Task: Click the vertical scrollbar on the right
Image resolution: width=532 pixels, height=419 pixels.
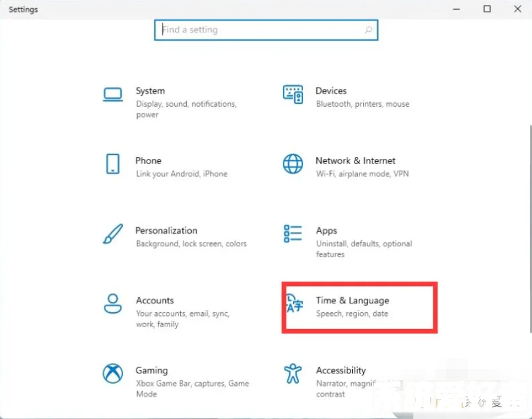Action: 529,228
